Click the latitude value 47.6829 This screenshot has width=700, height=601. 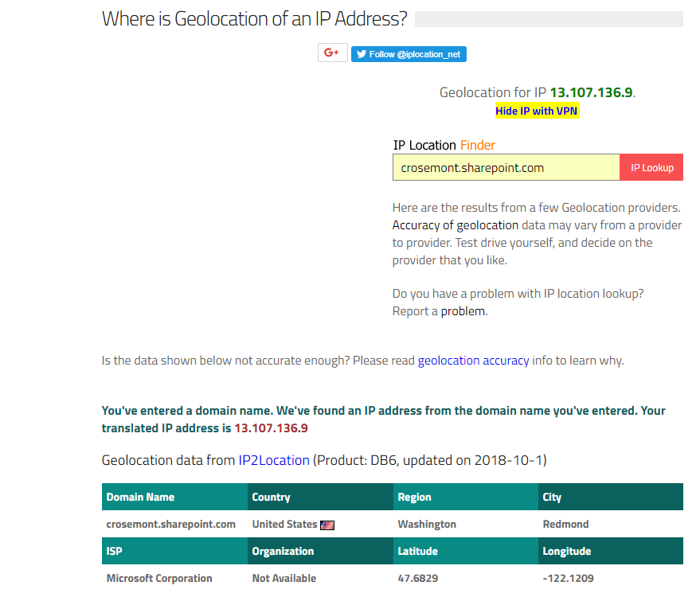point(417,579)
